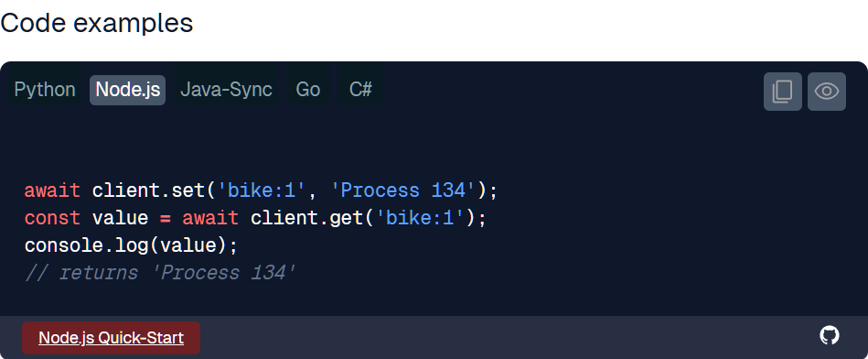This screenshot has height=359, width=868.
Task: Switch to the Python tab
Action: [45, 90]
